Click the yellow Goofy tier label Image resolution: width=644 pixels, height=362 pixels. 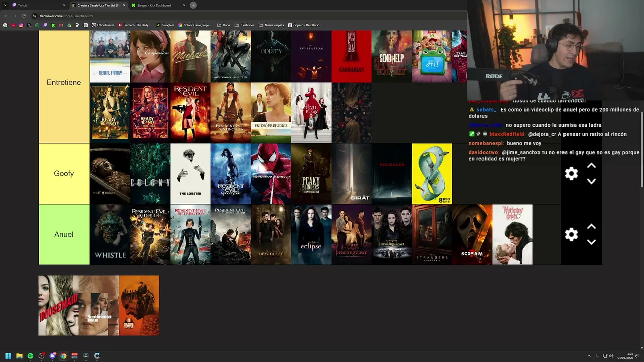click(x=64, y=174)
